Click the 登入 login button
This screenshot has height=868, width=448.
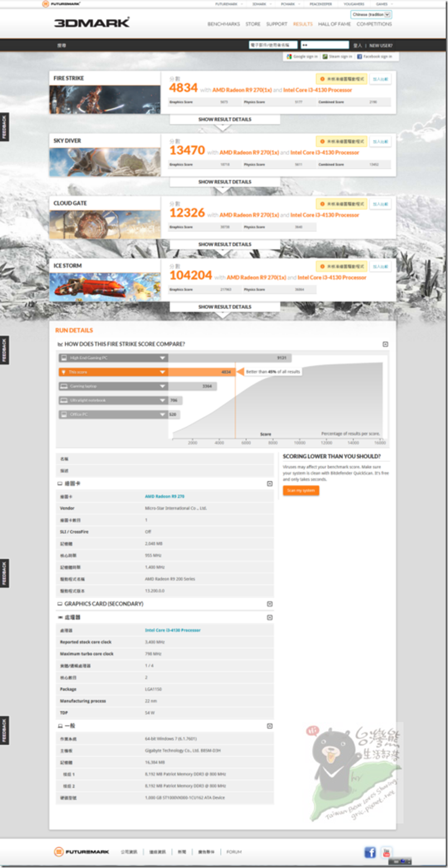(x=358, y=46)
